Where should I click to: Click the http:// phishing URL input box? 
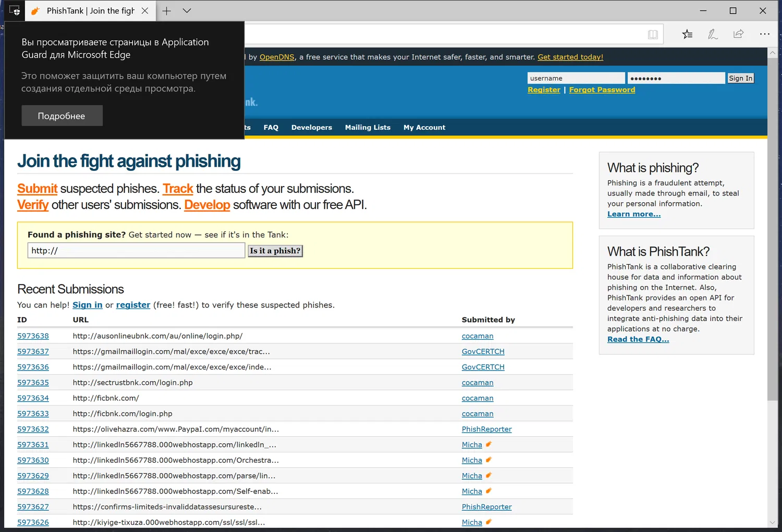[x=136, y=251]
